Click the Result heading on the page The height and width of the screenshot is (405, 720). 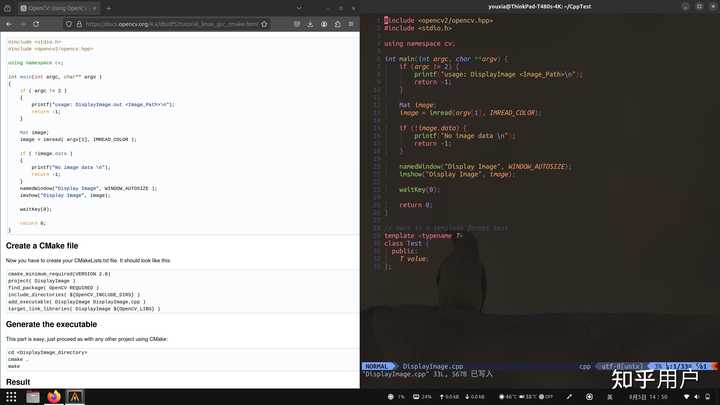coord(18,382)
